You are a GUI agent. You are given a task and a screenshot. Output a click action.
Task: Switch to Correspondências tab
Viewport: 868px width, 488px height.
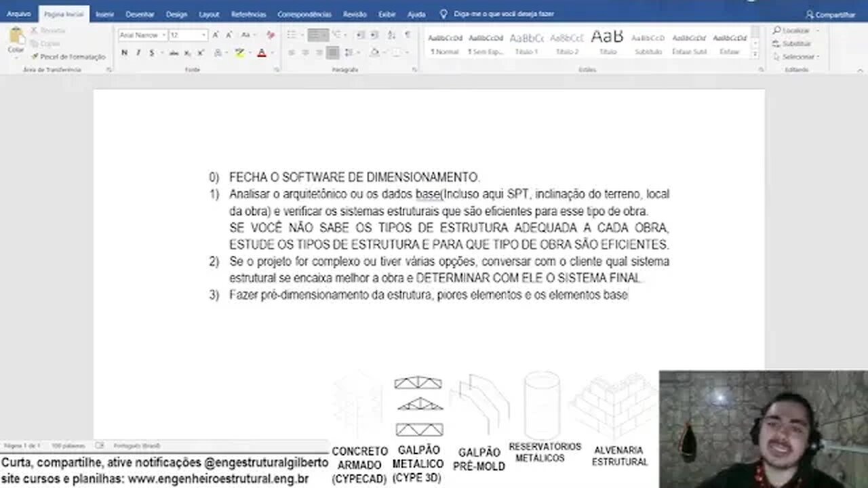(304, 14)
